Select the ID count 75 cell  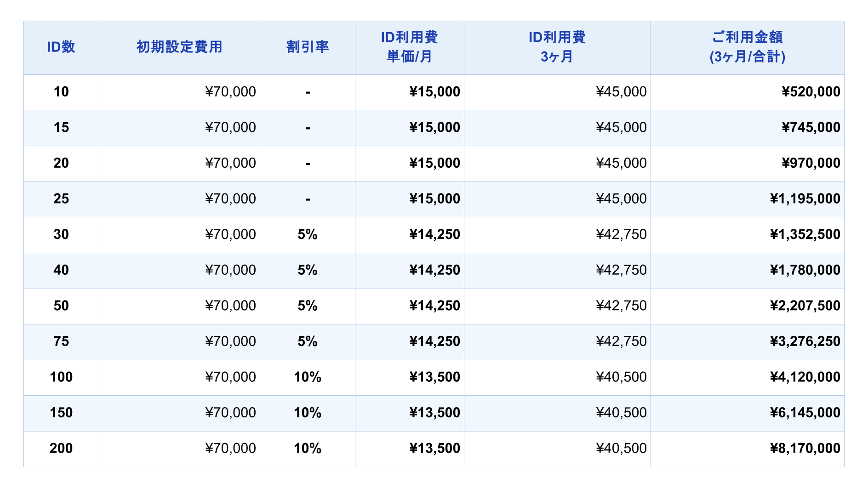[x=61, y=341]
